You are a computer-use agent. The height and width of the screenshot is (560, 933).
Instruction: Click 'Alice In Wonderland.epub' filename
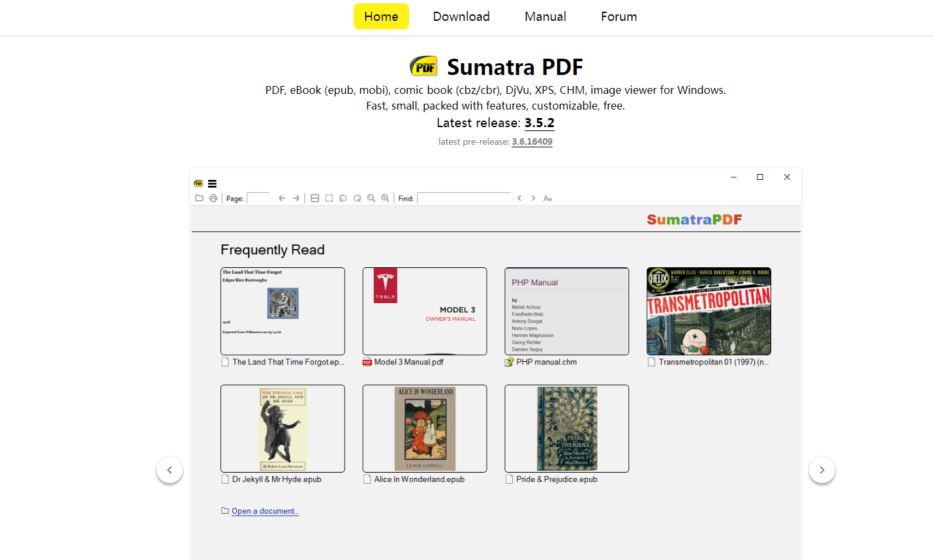tap(420, 479)
